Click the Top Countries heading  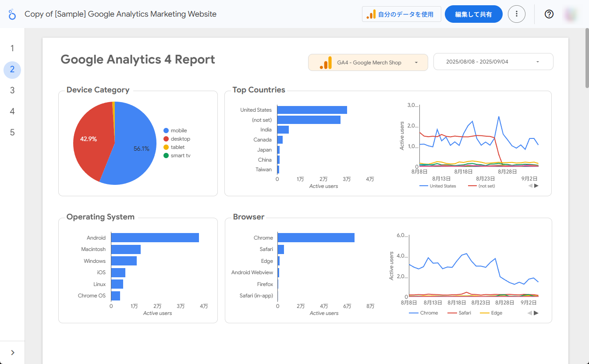[x=259, y=90]
